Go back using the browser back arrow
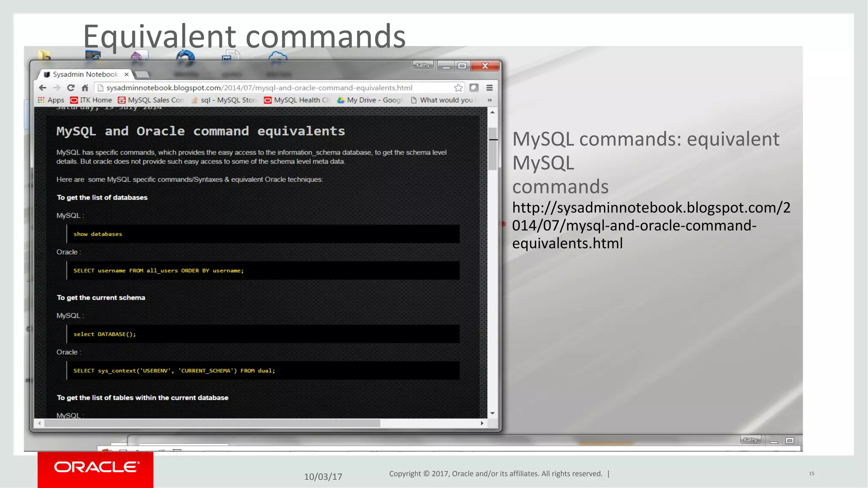The height and width of the screenshot is (488, 868). 42,88
